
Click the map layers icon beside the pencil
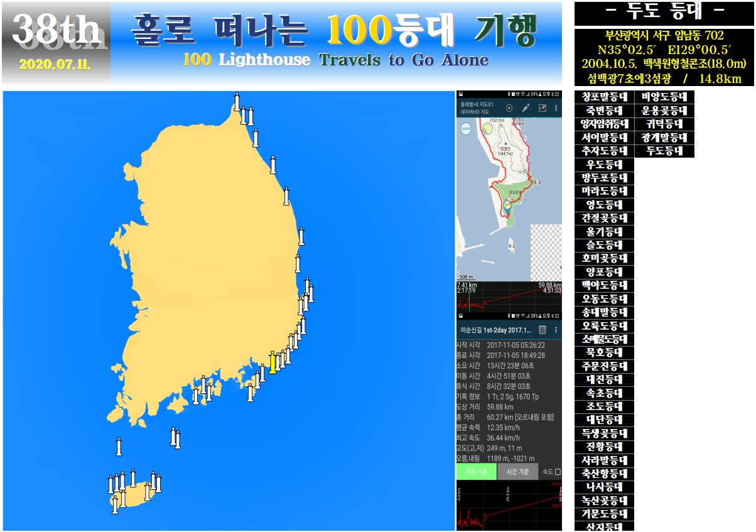point(542,107)
